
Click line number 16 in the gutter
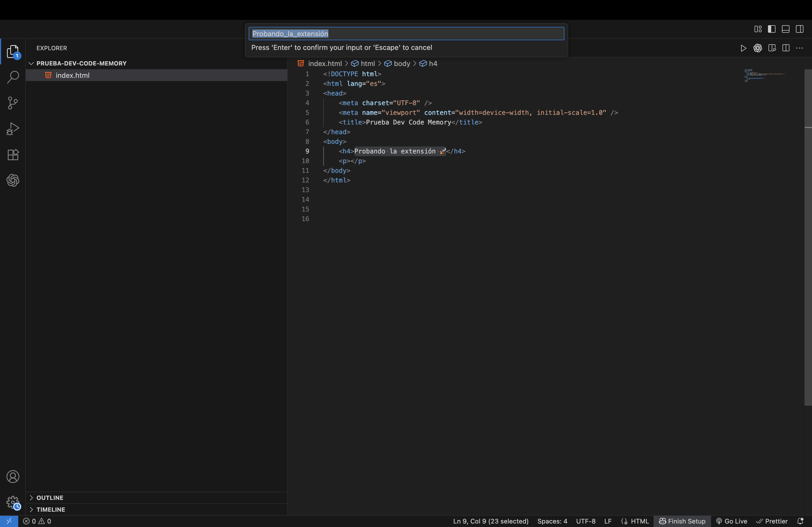305,219
